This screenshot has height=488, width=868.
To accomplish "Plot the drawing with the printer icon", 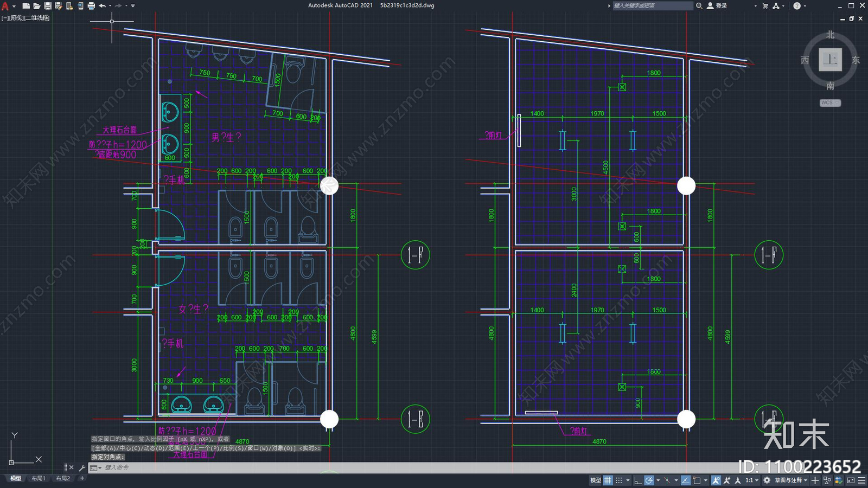I will pos(91,6).
